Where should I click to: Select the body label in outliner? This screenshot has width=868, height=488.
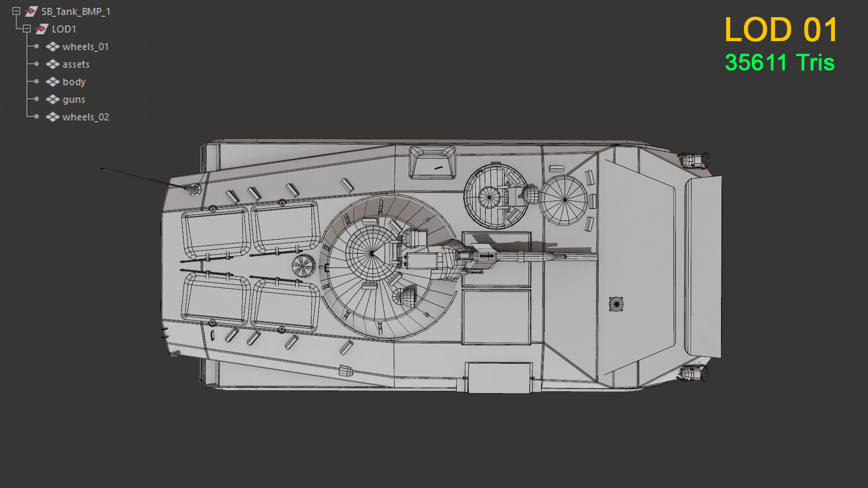(74, 82)
